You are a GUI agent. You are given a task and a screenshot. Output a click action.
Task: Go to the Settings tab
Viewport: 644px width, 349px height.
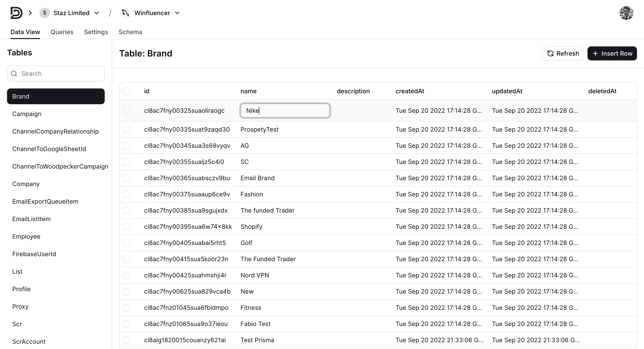click(x=96, y=32)
